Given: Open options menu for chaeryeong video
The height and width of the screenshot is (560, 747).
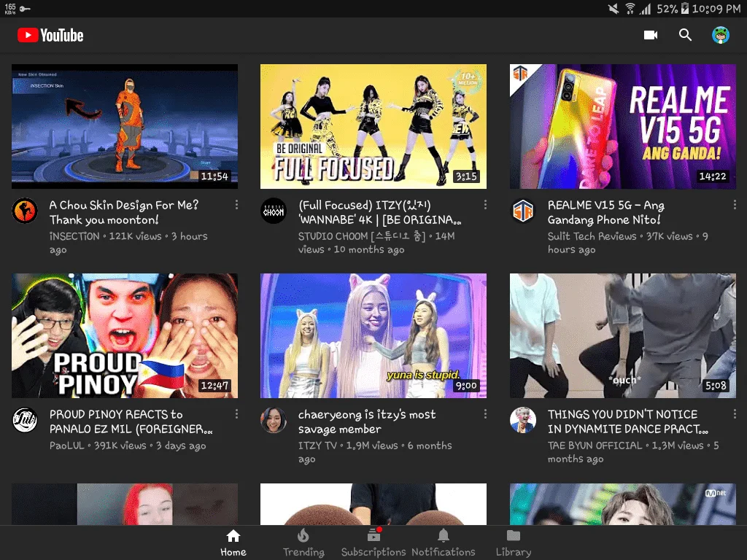Looking at the screenshot, I should click(x=485, y=414).
